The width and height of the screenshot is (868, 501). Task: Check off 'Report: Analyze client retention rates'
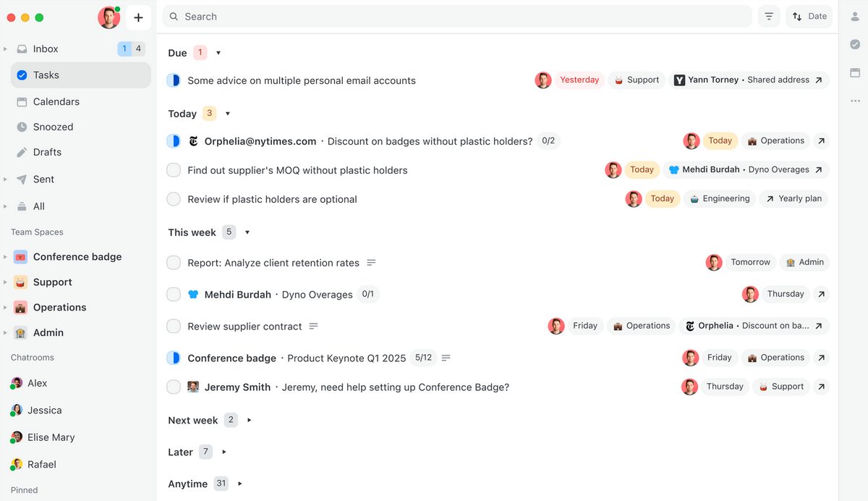(x=174, y=263)
